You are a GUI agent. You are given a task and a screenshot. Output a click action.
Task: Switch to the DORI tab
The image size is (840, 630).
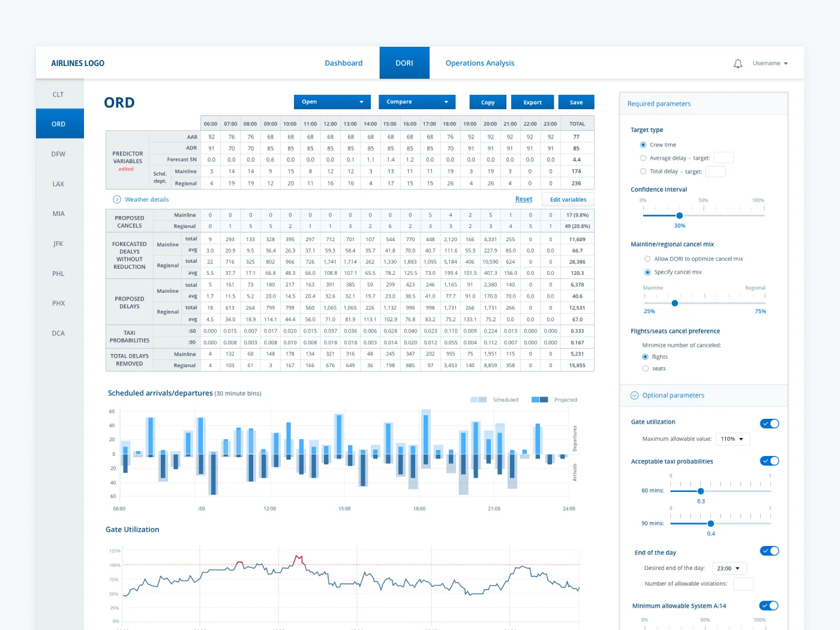[x=404, y=63]
